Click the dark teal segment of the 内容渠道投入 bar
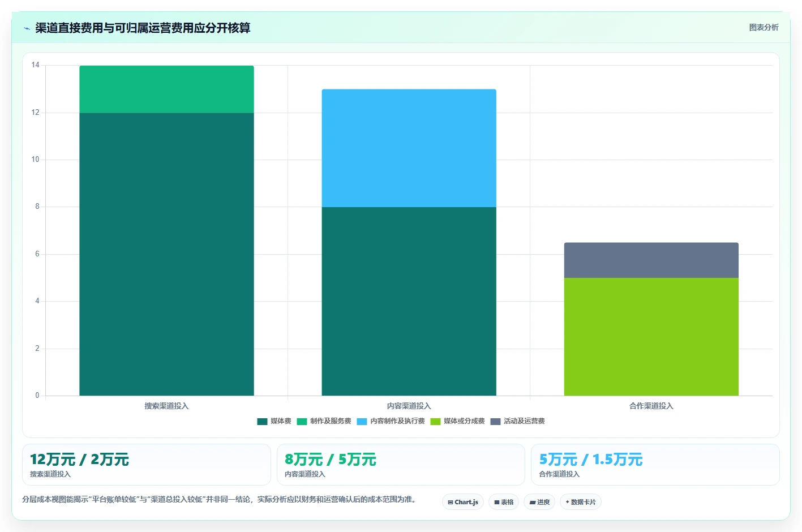The width and height of the screenshot is (802, 532). 409,301
